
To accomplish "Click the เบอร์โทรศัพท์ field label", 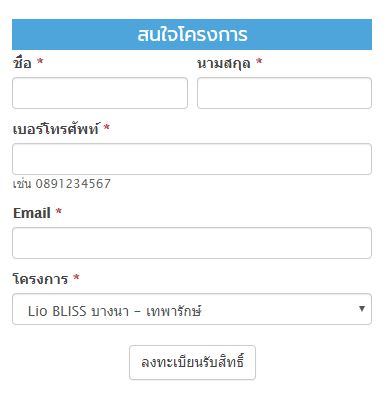I will 56,129.
